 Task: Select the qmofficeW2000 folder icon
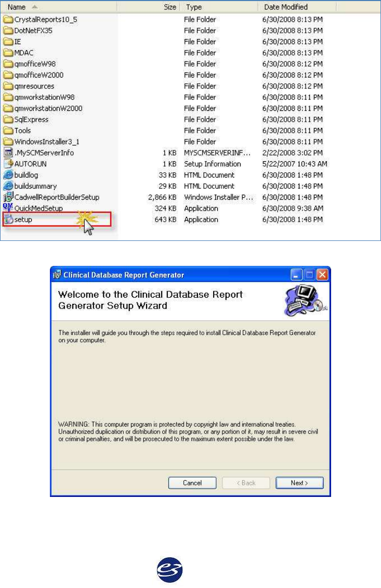click(x=8, y=75)
